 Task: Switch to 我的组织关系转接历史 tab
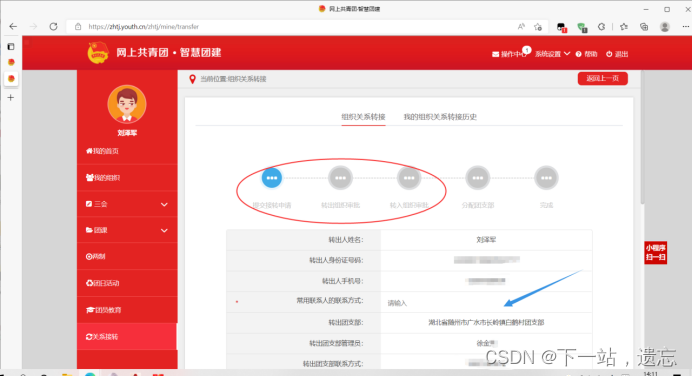click(x=440, y=117)
